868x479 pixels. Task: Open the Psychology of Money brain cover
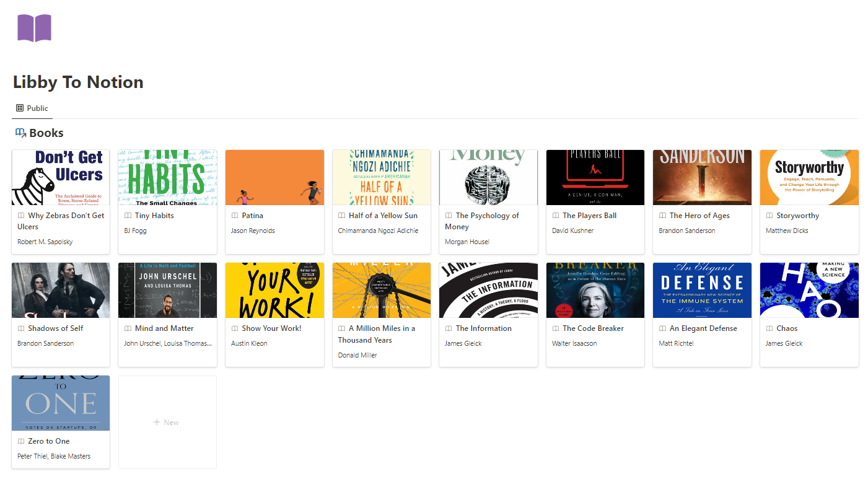click(x=488, y=177)
